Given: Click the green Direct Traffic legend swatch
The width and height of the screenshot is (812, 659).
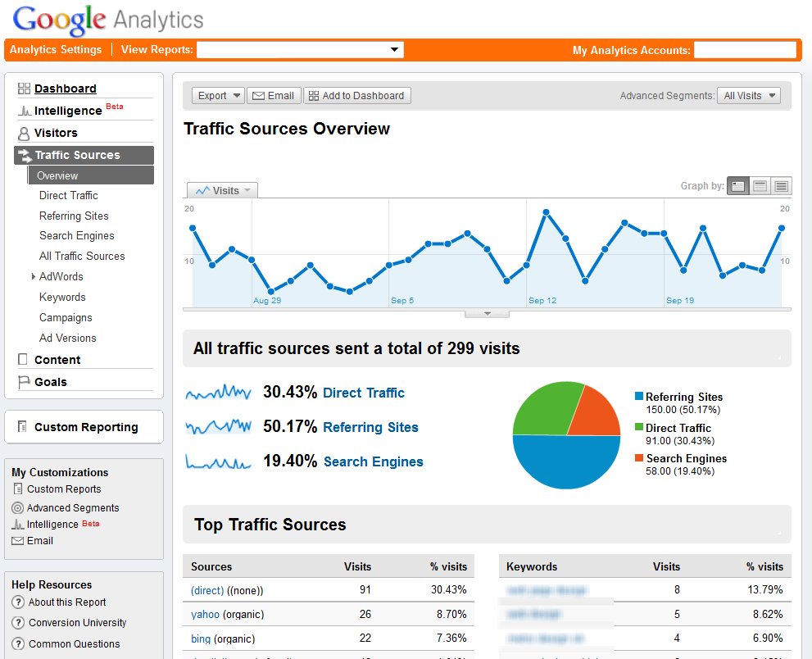Looking at the screenshot, I should click(x=639, y=427).
